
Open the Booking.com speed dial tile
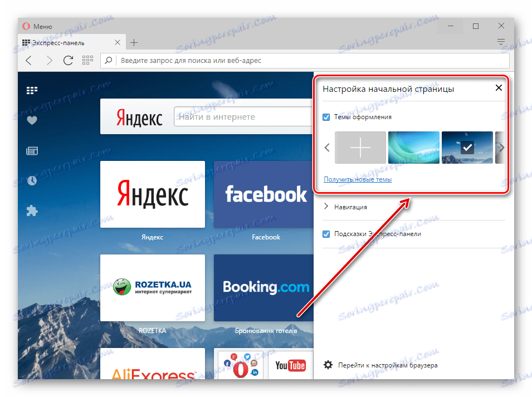click(263, 288)
